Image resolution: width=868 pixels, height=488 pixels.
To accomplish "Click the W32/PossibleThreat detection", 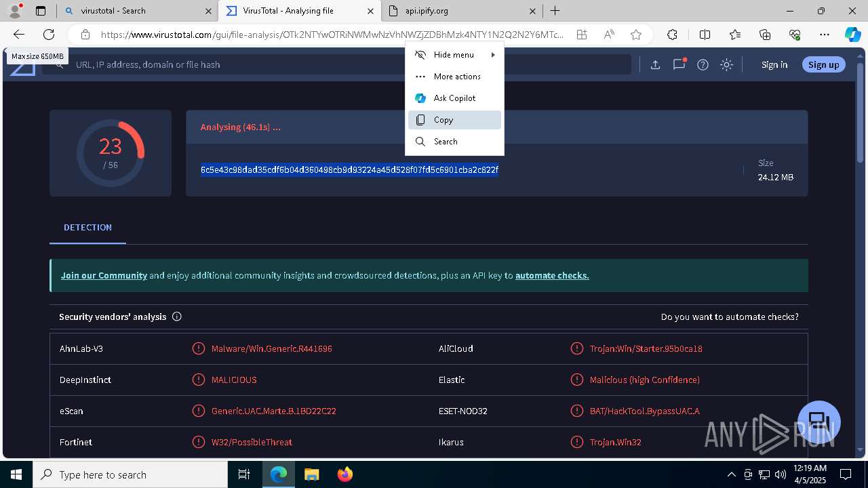I will pyautogui.click(x=252, y=442).
